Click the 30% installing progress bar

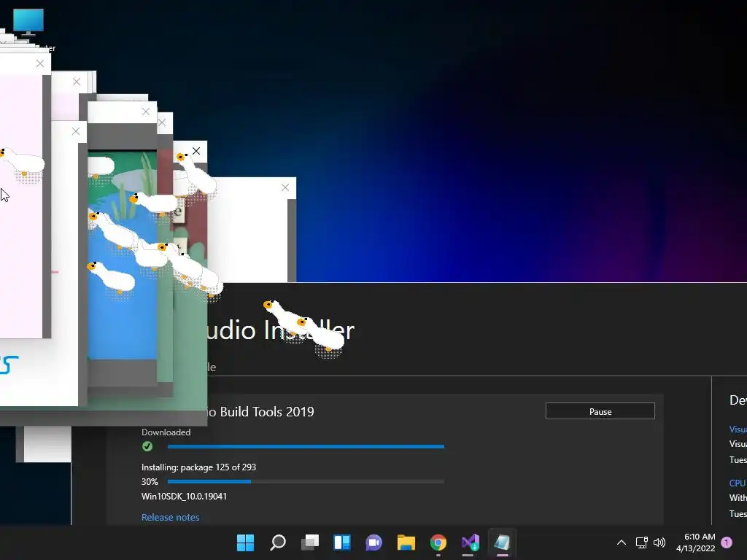pos(306,481)
